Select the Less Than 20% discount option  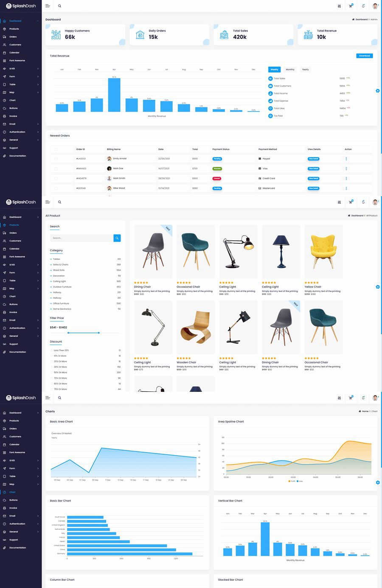coord(51,350)
